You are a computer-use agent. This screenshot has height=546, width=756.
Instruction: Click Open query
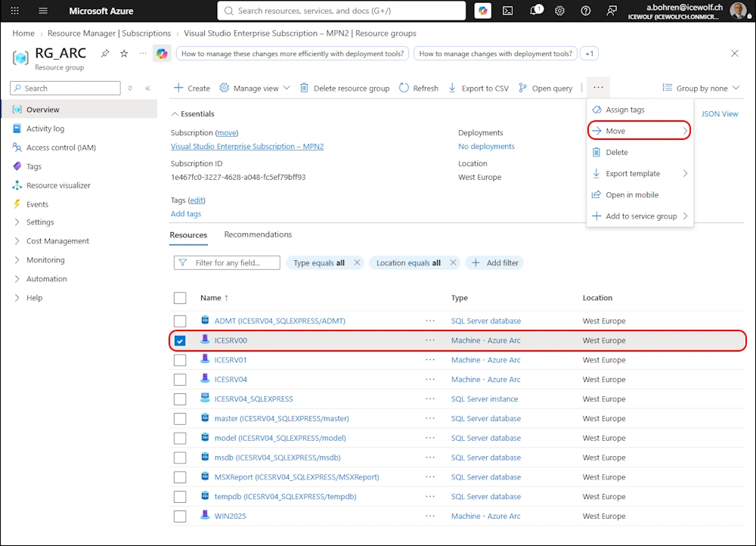coord(545,88)
